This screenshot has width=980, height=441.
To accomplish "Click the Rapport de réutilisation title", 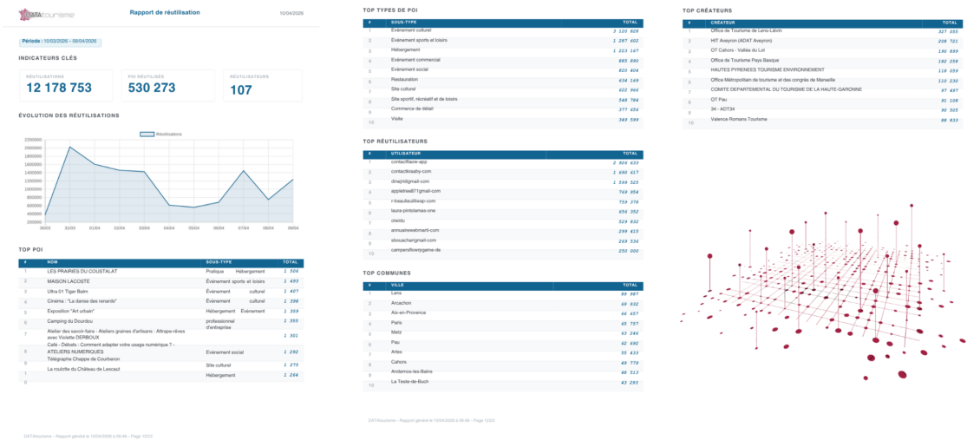I will [x=164, y=13].
